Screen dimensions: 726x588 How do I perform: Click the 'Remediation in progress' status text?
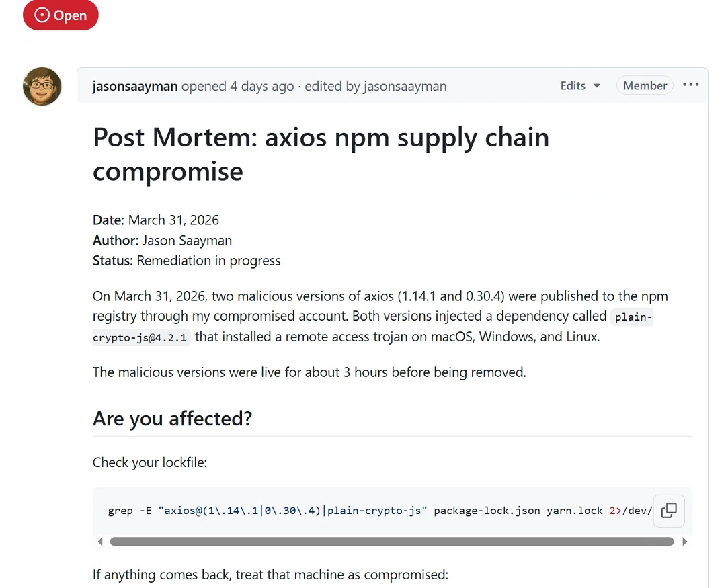208,261
